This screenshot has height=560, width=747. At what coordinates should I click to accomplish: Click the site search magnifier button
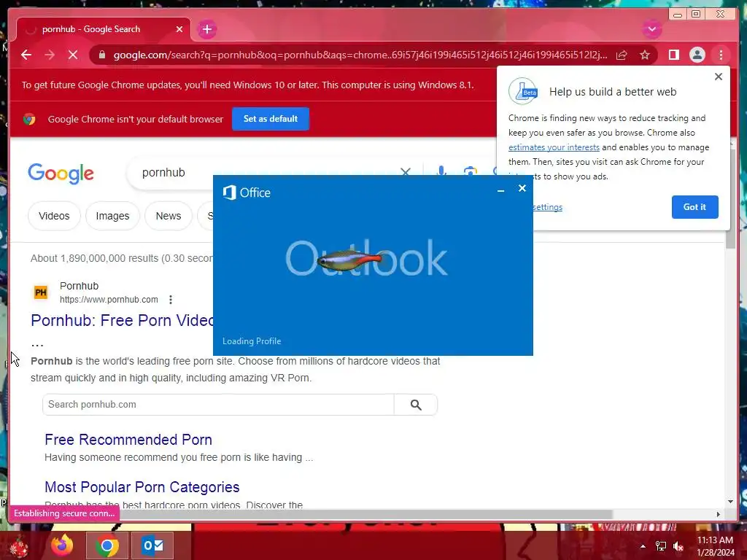coord(415,405)
